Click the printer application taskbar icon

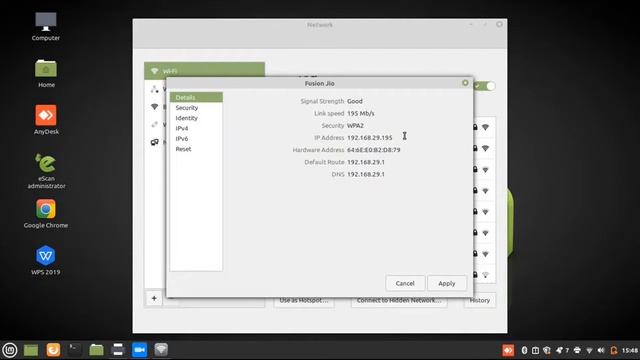coord(118,350)
